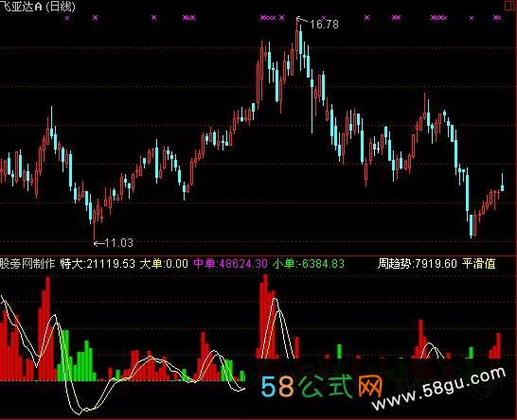Select the 大单:0.00 indicator readout
The image size is (517, 420).
[164, 264]
